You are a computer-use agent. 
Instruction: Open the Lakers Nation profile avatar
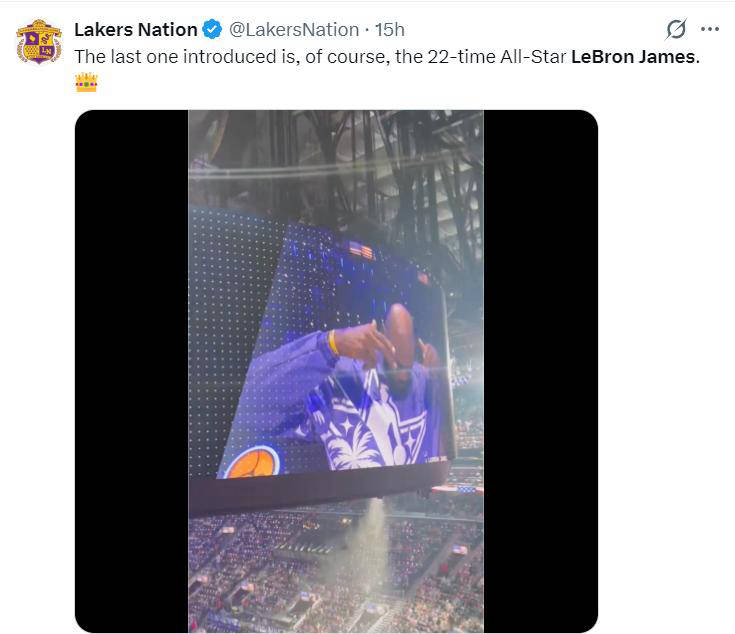pyautogui.click(x=38, y=41)
